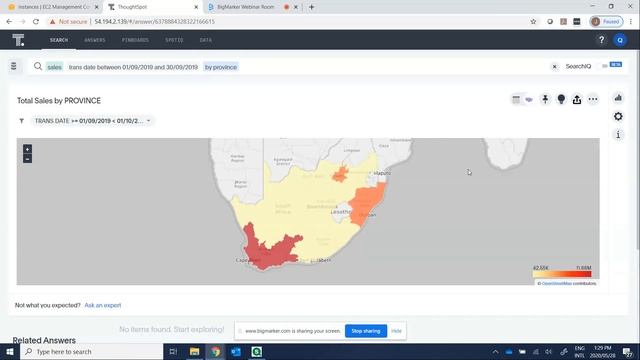Open the help question mark icon
The width and height of the screenshot is (640, 360).
(601, 40)
